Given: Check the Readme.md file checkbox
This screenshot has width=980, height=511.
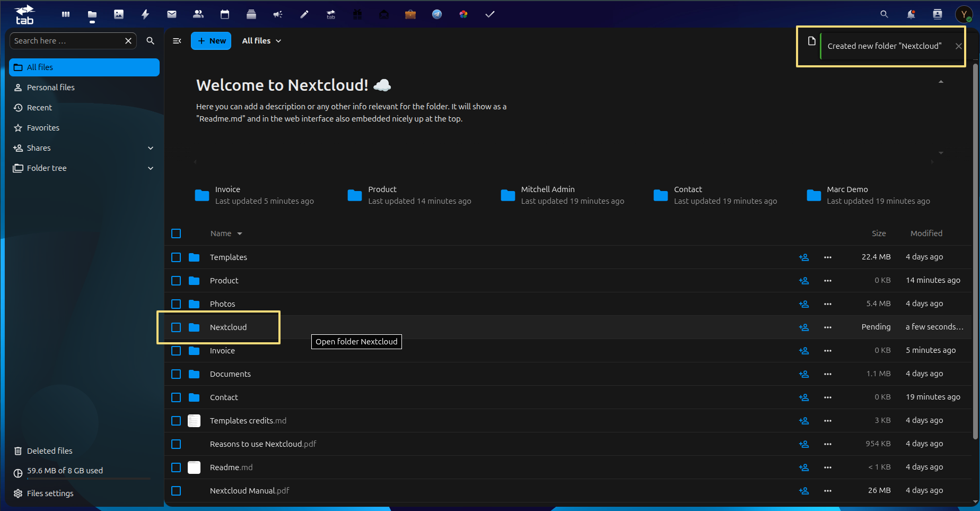Looking at the screenshot, I should (176, 467).
